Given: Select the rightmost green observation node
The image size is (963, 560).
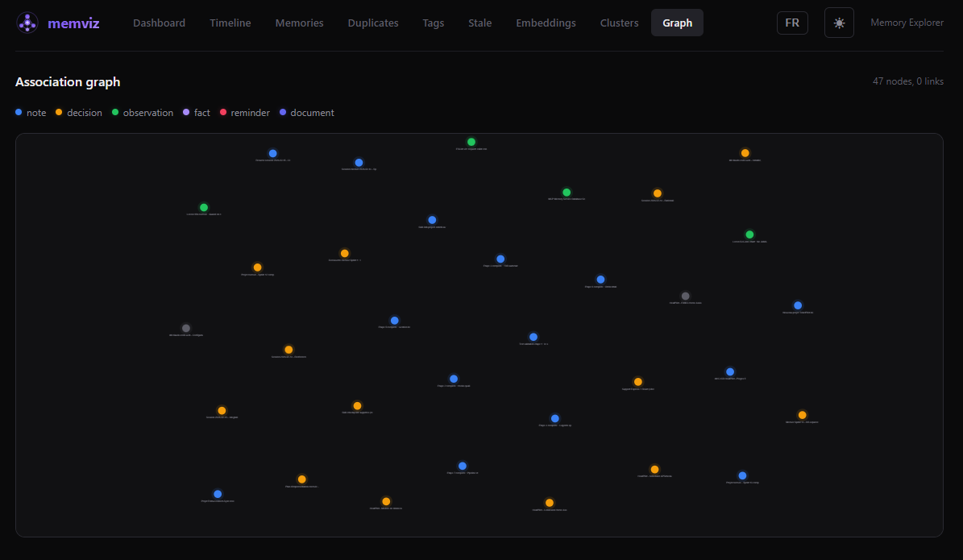Looking at the screenshot, I should [x=749, y=234].
